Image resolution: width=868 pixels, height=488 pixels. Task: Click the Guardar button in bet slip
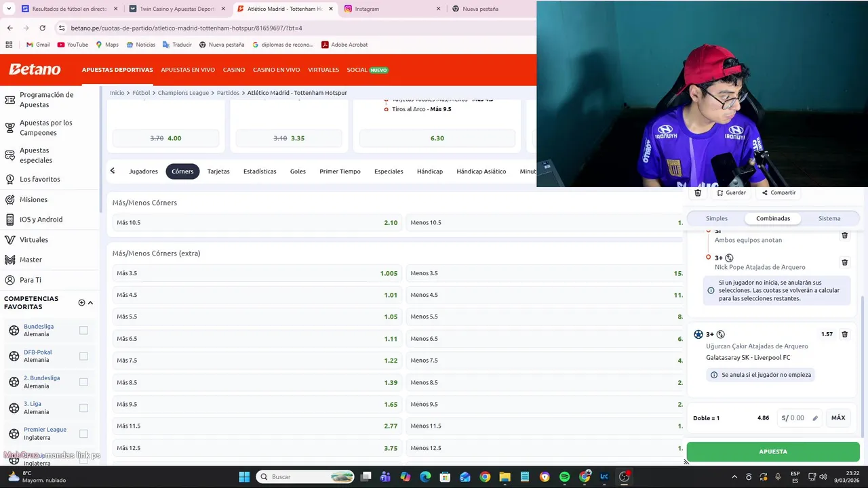[x=732, y=192]
